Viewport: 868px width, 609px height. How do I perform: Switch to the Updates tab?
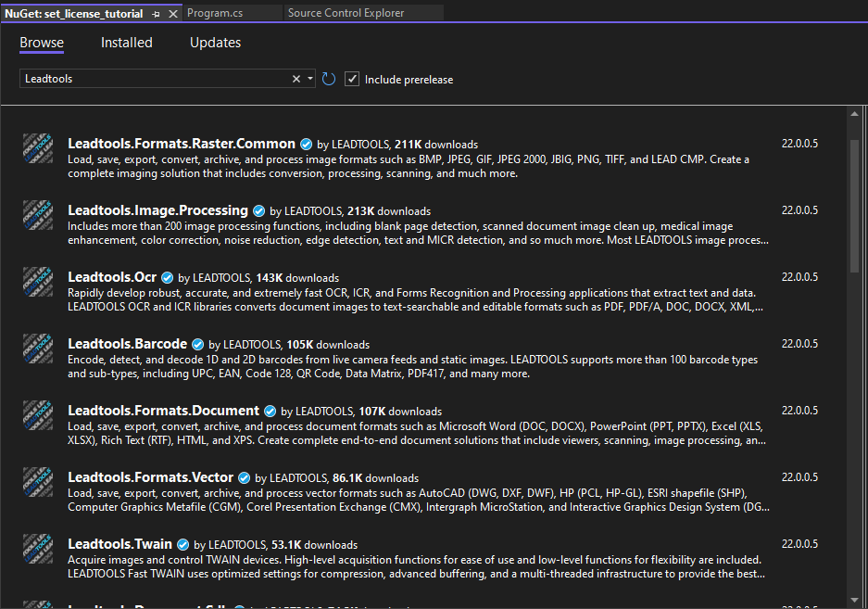(x=215, y=43)
